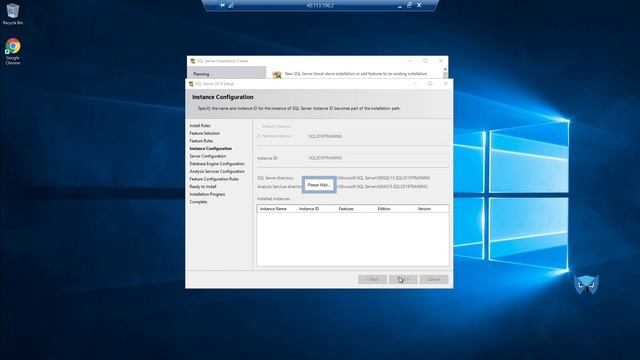
Task: Click the new SQL Server installation icon
Action: coord(277,75)
